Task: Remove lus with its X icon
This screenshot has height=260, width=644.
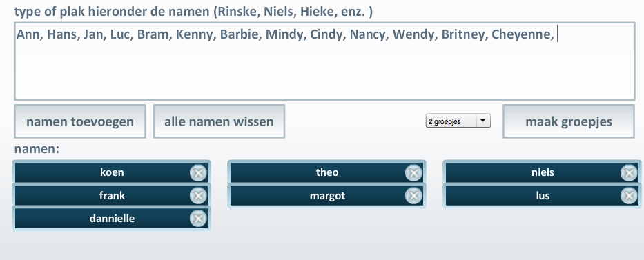Action: point(629,196)
